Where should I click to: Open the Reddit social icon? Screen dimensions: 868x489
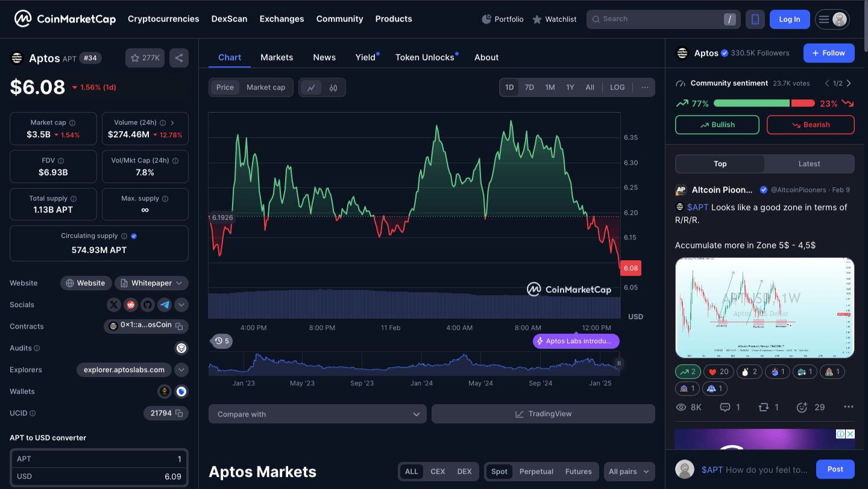(131, 305)
